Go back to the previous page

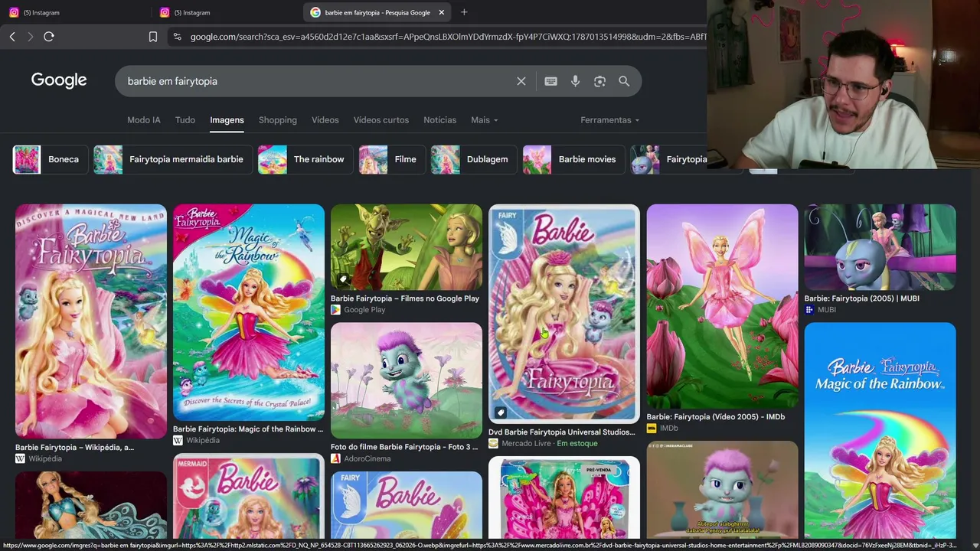click(x=12, y=37)
